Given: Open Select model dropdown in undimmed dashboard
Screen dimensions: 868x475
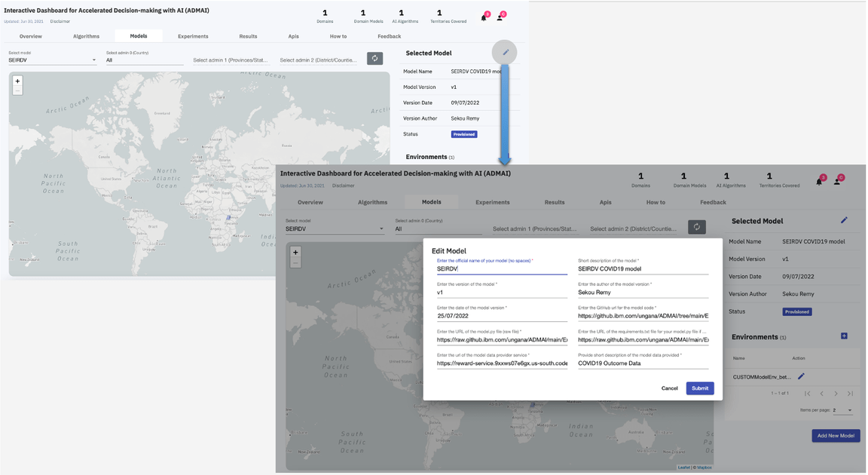Looking at the screenshot, I should coord(52,60).
